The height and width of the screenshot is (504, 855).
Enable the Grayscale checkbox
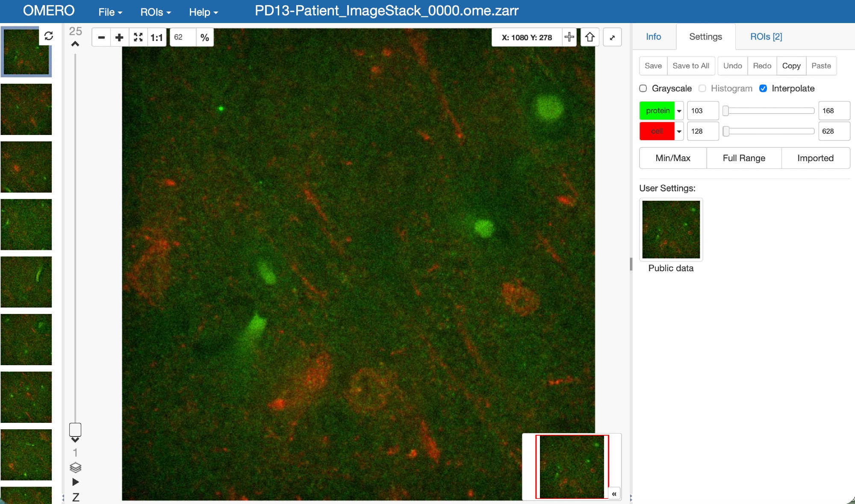point(643,88)
